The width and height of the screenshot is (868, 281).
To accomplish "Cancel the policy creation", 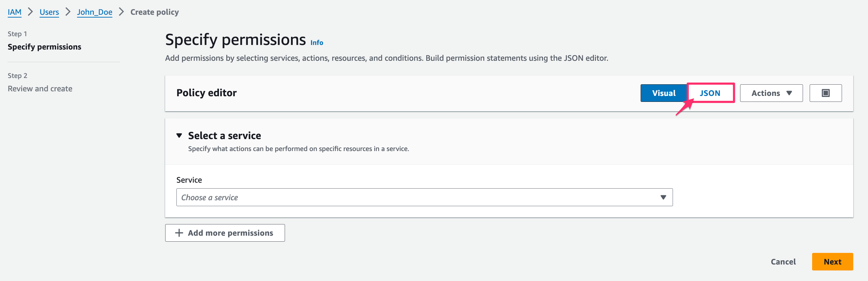I will pyautogui.click(x=783, y=261).
